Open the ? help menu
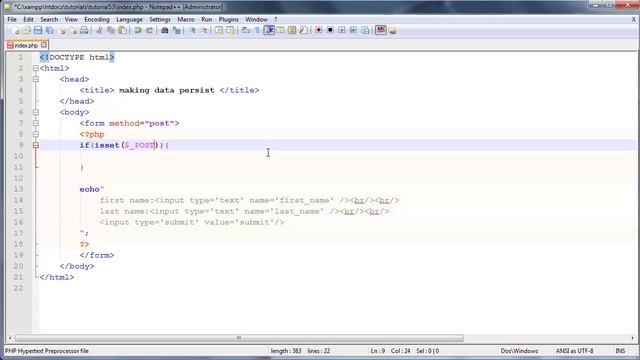640x360 pixels. pyautogui.click(x=276, y=20)
